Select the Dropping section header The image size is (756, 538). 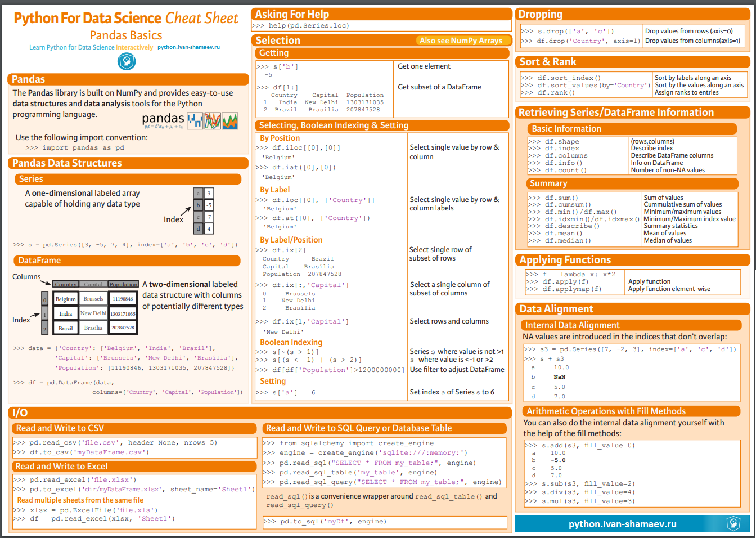(x=540, y=15)
